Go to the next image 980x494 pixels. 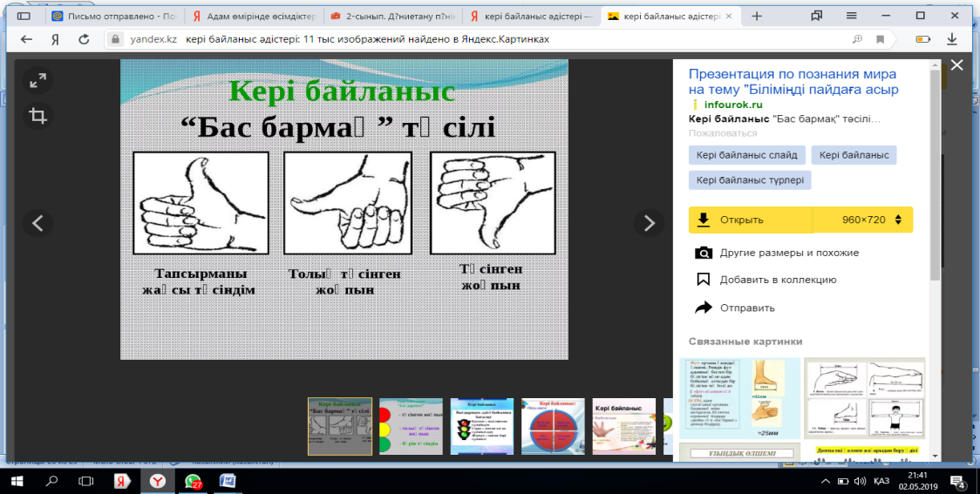tap(649, 223)
